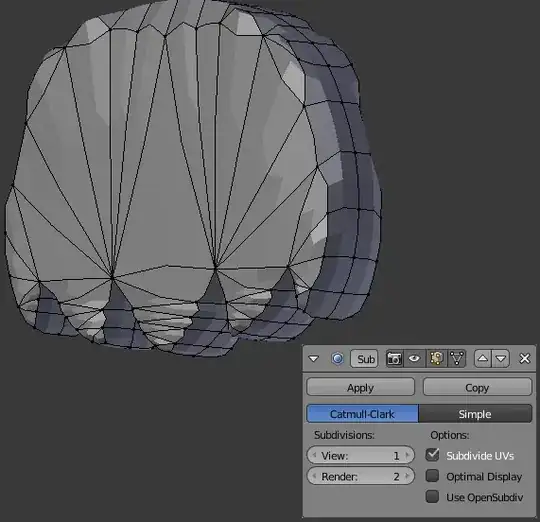This screenshot has width=540, height=522.
Task: Move modifier down in stack
Action: (x=501, y=359)
